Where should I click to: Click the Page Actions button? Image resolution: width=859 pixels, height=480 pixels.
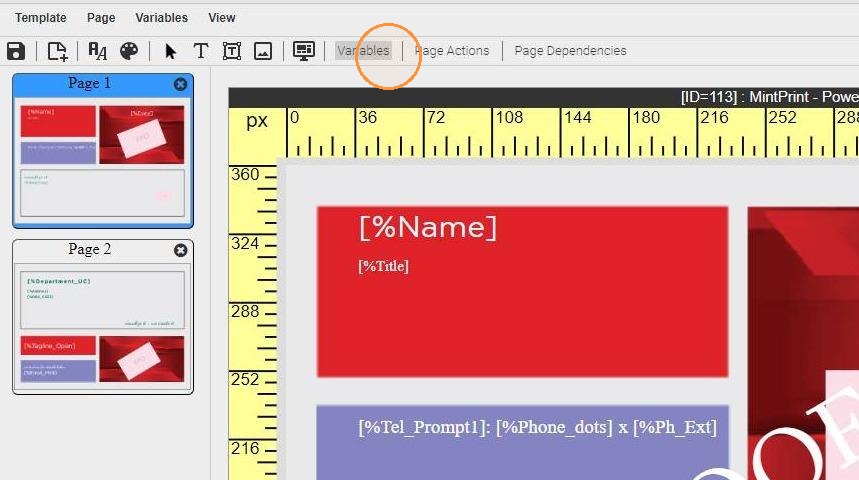tap(452, 50)
